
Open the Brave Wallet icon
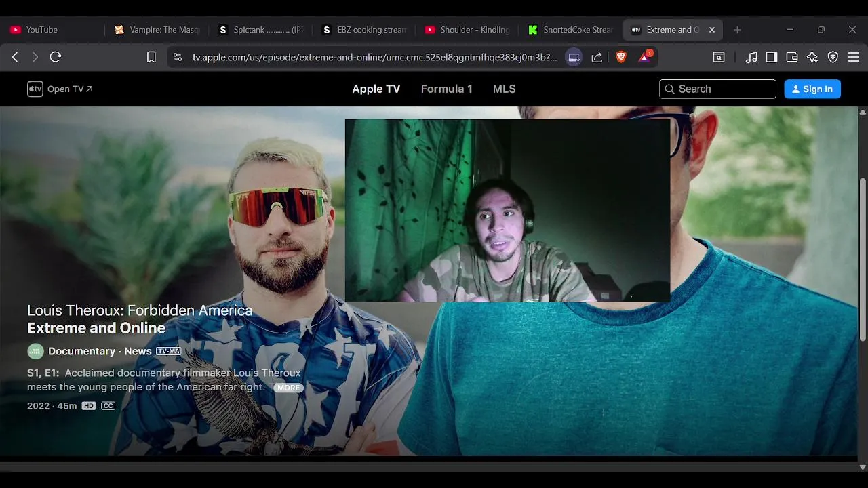pyautogui.click(x=792, y=58)
